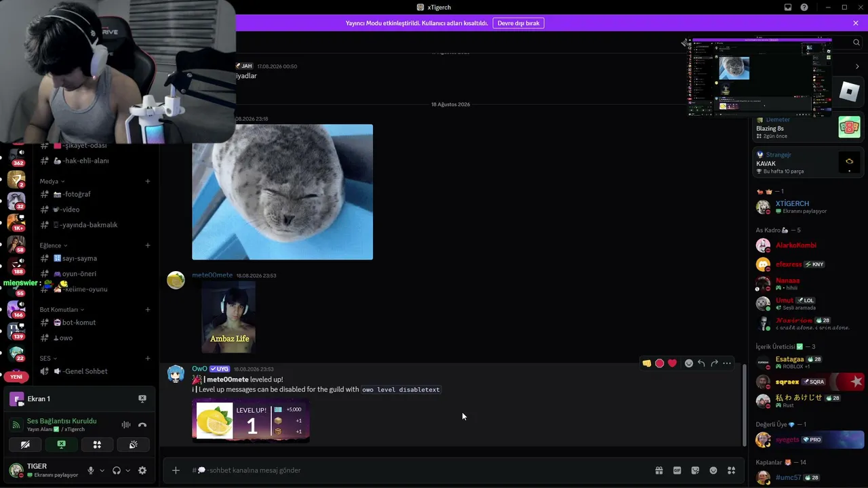Image resolution: width=868 pixels, height=488 pixels.
Task: Launch an activity from voice panel
Action: (x=97, y=445)
